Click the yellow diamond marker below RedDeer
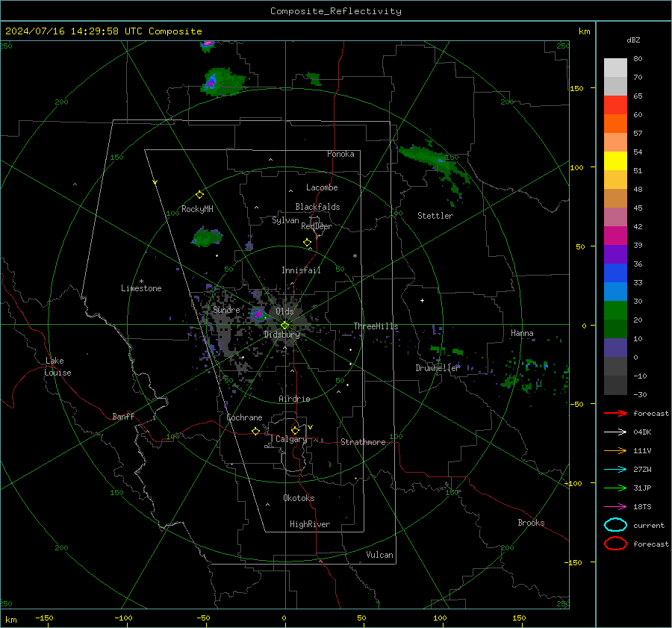Screen dimensions: 672x628 tap(307, 243)
